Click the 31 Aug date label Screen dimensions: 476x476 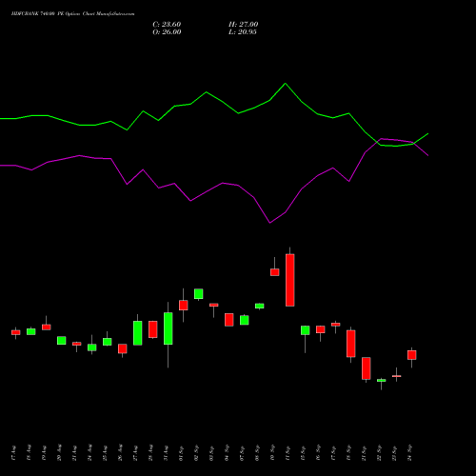(x=166, y=453)
